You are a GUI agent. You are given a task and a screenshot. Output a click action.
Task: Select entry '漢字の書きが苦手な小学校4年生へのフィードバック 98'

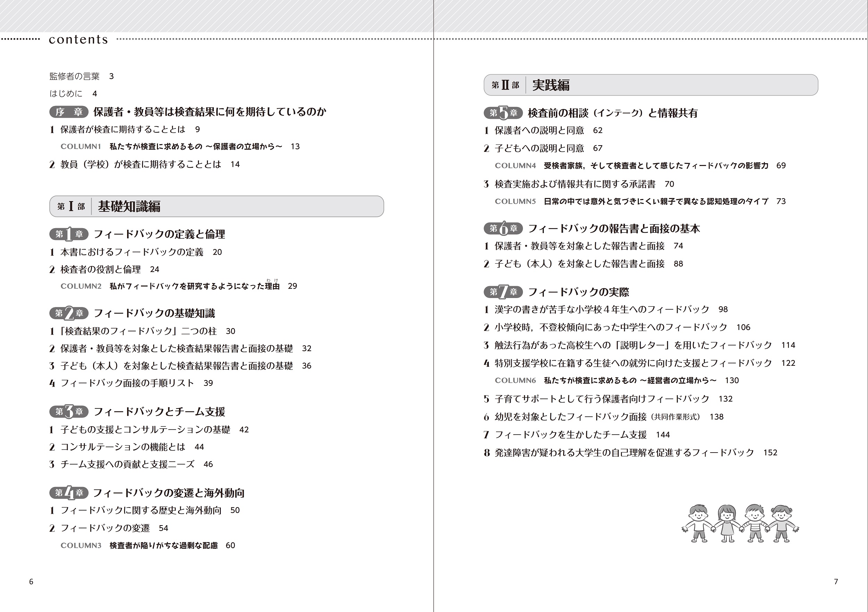[606, 310]
